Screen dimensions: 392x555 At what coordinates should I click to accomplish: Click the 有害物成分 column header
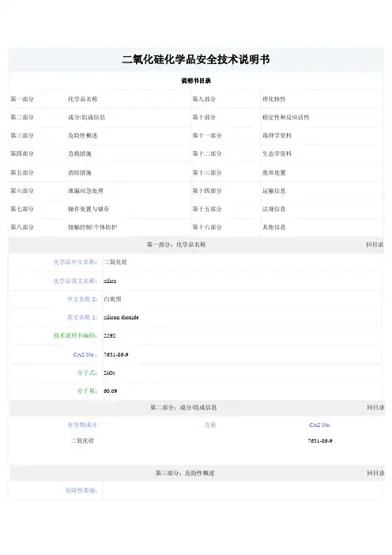[82, 425]
